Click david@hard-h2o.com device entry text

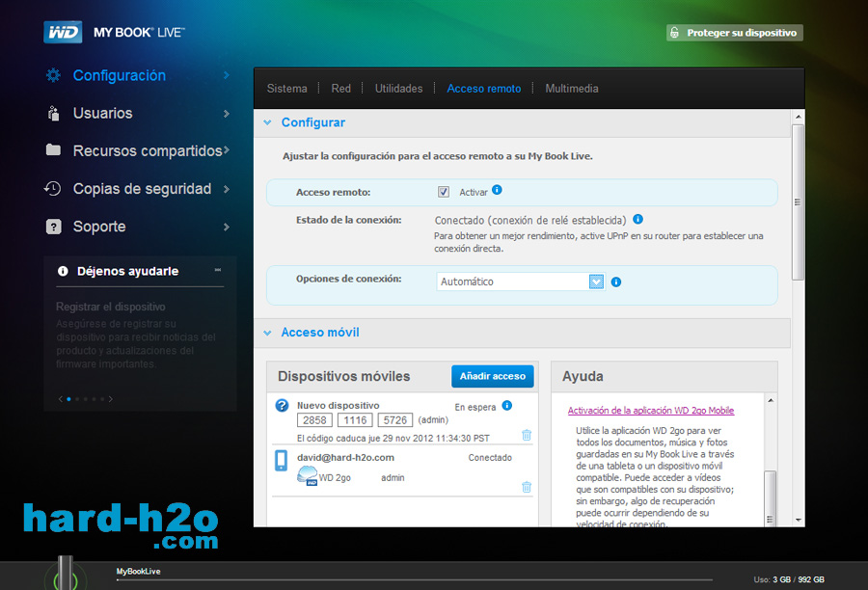345,458
